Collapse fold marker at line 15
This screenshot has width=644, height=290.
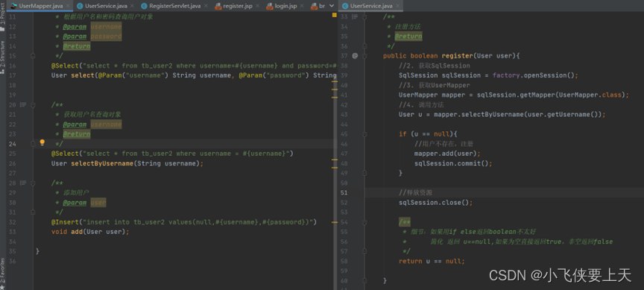click(33, 56)
